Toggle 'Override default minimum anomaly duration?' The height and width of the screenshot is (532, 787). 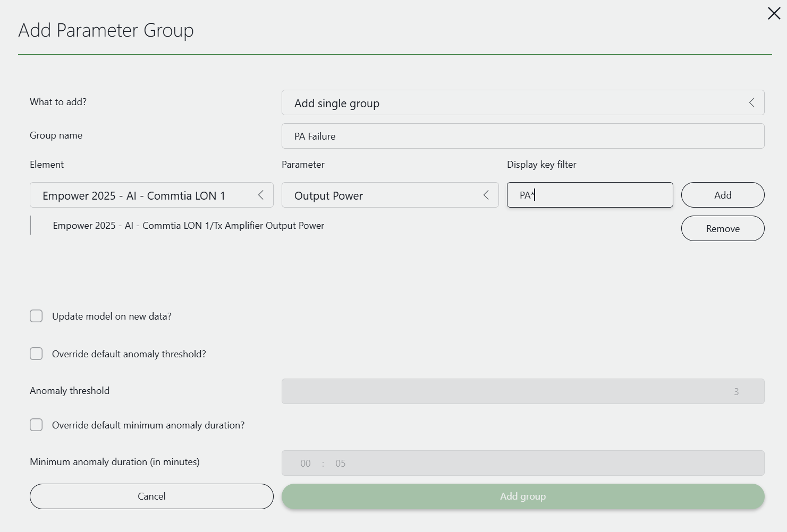click(36, 425)
